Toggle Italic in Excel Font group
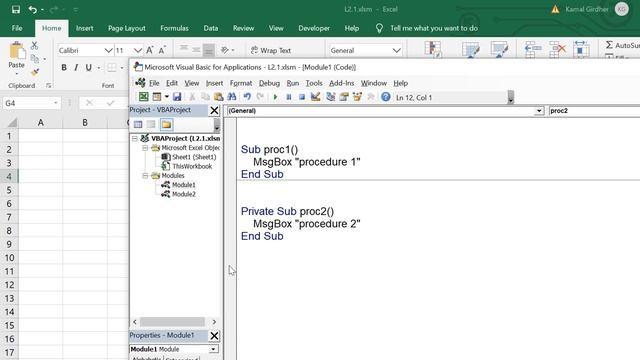Screen dimensions: 640x360 pos(76,68)
